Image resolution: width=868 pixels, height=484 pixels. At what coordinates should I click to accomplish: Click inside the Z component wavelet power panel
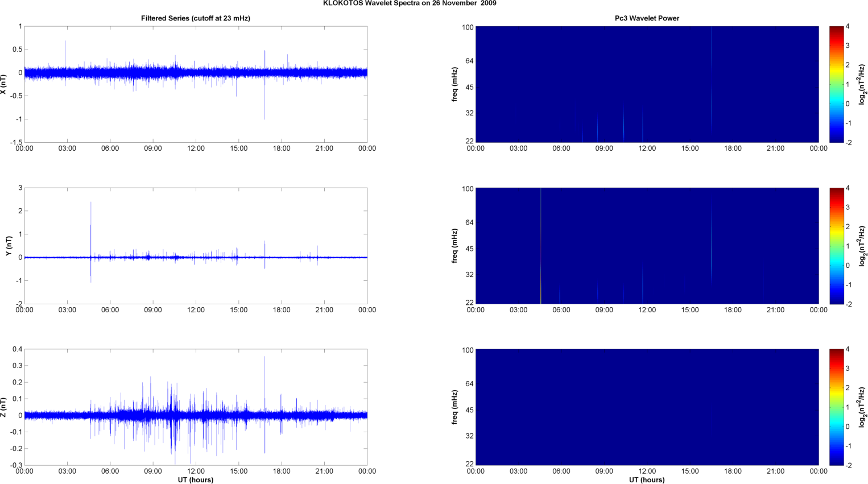[647, 407]
